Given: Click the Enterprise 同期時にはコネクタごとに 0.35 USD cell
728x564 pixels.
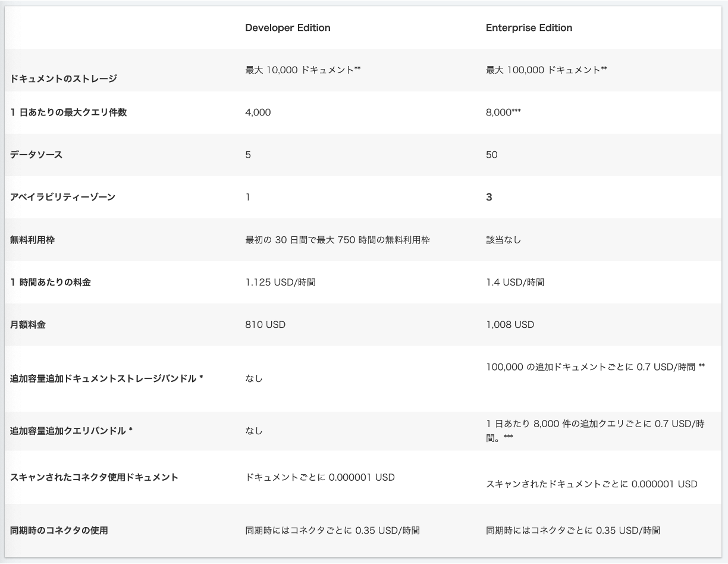Looking at the screenshot, I should click(x=573, y=530).
